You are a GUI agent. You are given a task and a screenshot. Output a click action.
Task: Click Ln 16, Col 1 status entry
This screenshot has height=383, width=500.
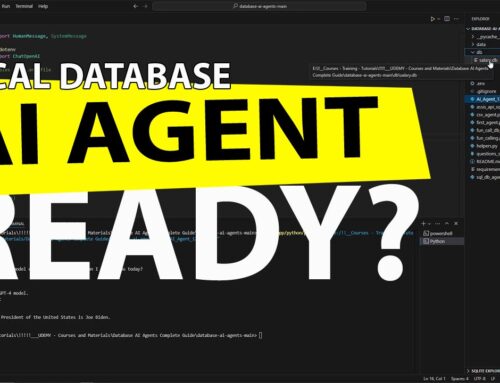(x=434, y=379)
